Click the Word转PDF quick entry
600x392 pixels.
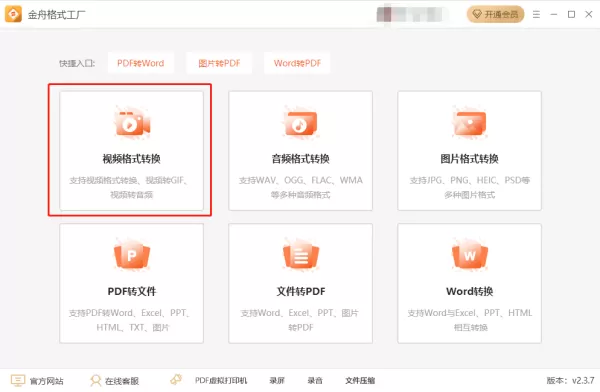click(297, 63)
